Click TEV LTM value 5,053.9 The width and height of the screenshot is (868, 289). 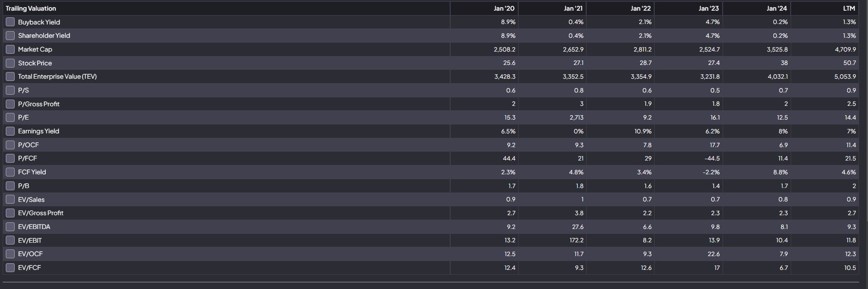845,76
